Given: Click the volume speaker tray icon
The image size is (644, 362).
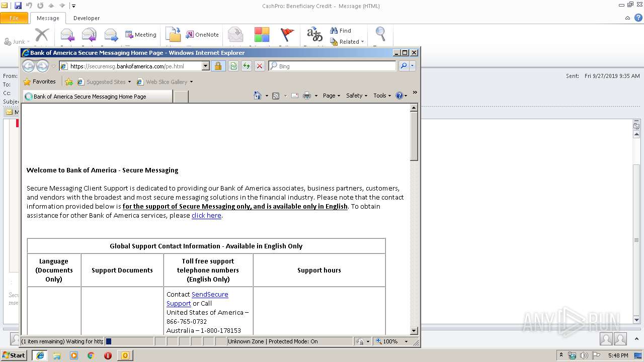Looking at the screenshot, I should point(584,355).
